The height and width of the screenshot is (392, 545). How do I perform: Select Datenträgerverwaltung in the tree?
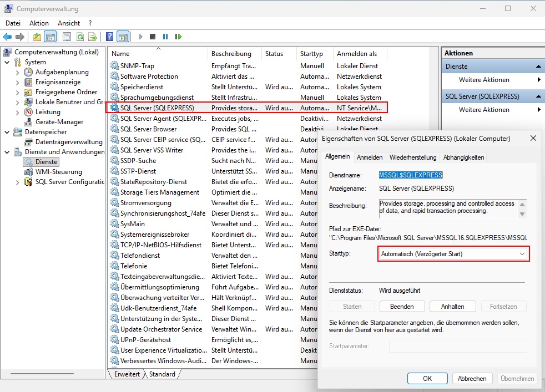(69, 142)
